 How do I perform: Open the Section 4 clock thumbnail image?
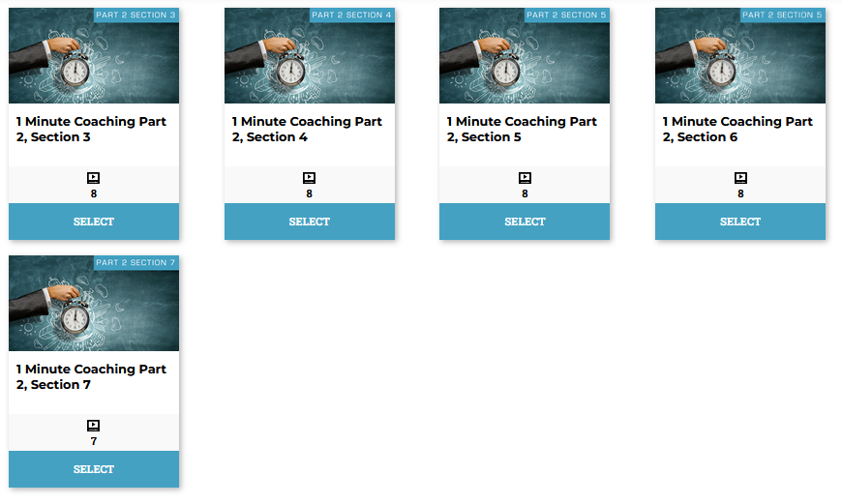(x=310, y=55)
